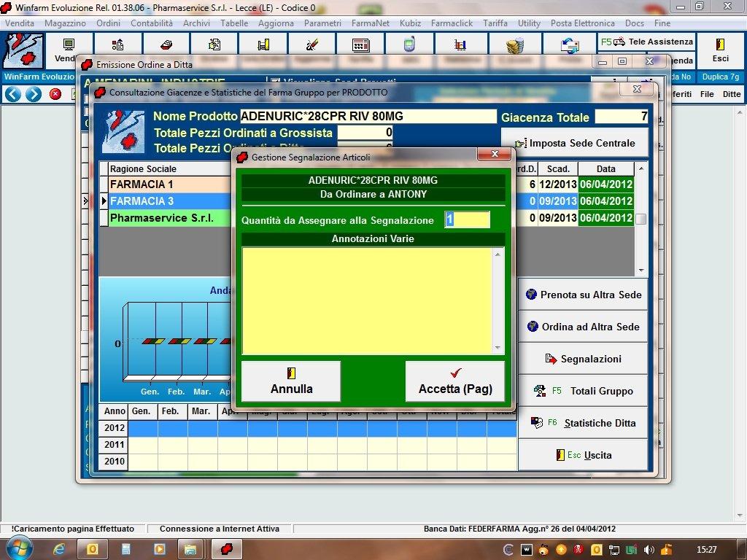Click the blue back arrow button
747x560 pixels.
pyautogui.click(x=12, y=94)
